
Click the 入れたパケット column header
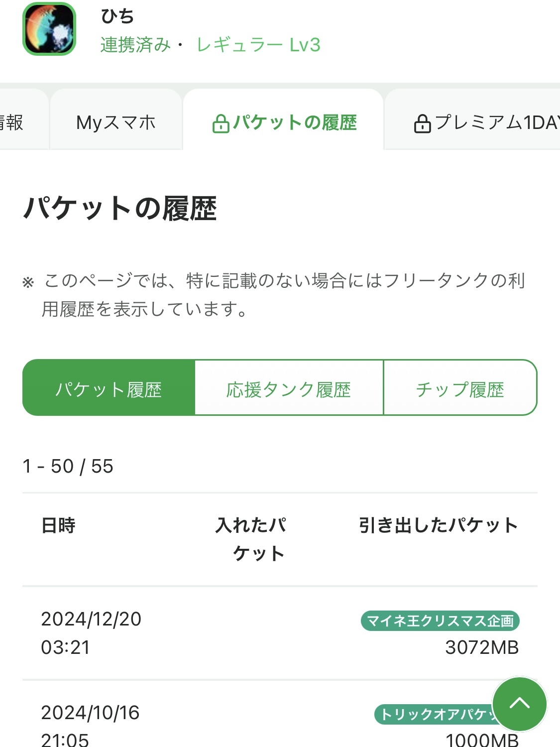pos(251,539)
